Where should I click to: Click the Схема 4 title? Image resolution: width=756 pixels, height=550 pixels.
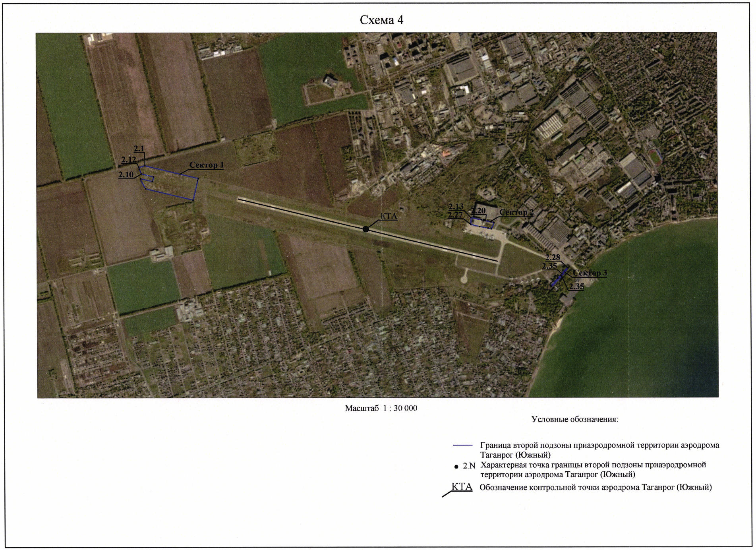(381, 20)
